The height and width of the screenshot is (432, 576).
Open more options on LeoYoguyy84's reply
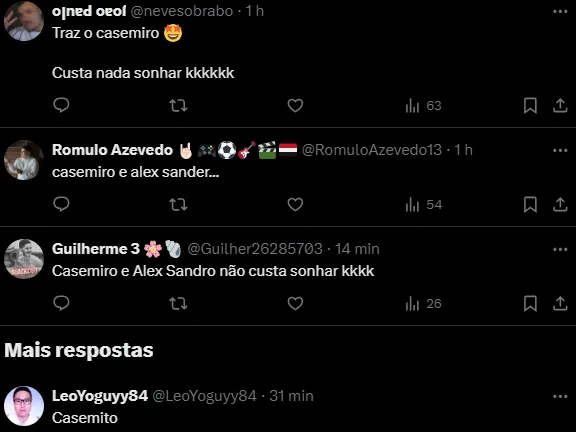[x=560, y=396]
